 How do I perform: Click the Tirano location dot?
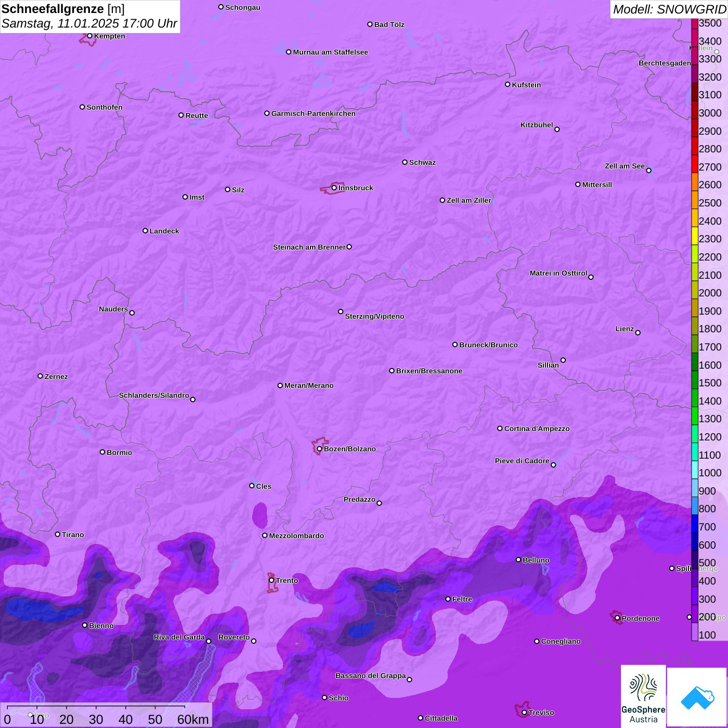click(x=58, y=534)
